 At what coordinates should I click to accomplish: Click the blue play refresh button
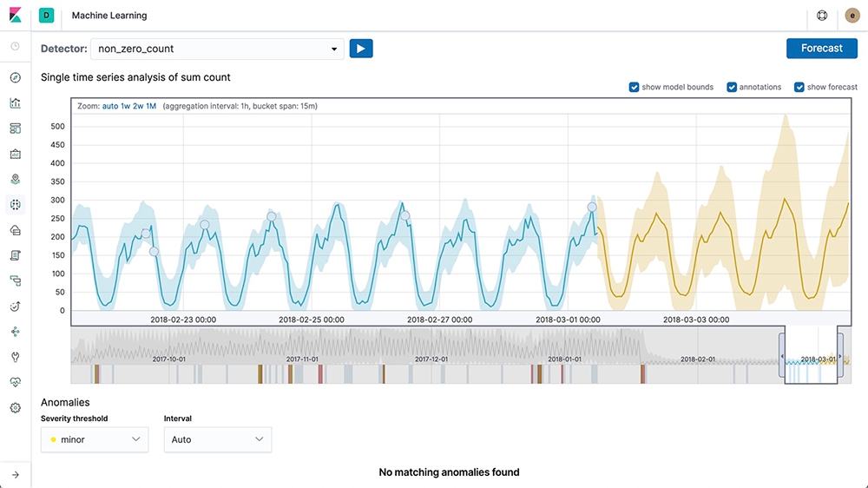[361, 49]
